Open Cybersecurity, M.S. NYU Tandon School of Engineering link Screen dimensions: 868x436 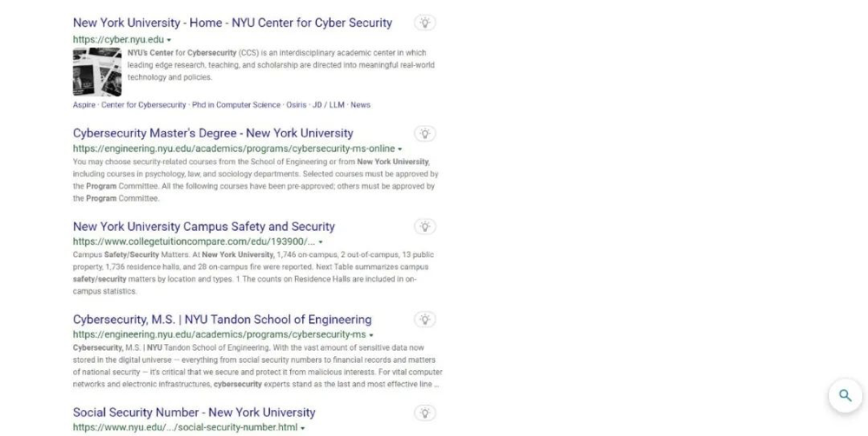pos(222,319)
